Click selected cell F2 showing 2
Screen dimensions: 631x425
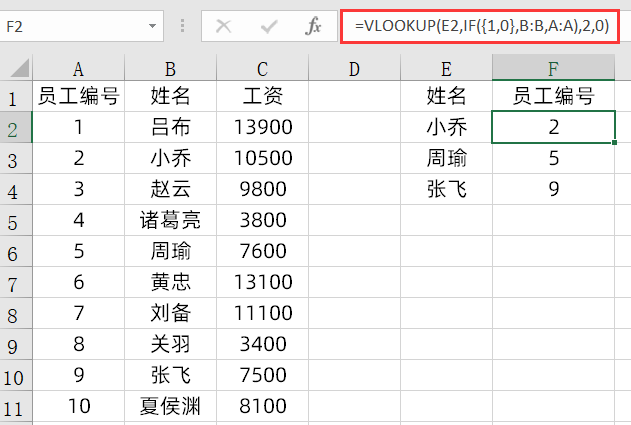(x=553, y=127)
